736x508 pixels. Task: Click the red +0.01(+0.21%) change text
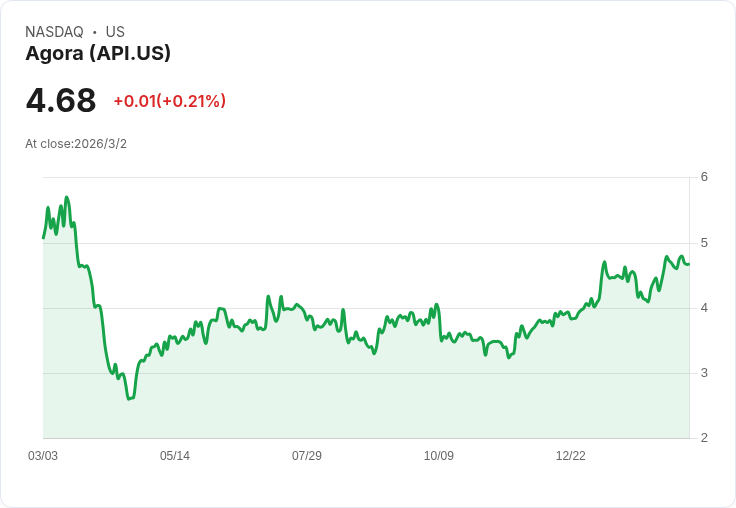tap(169, 101)
